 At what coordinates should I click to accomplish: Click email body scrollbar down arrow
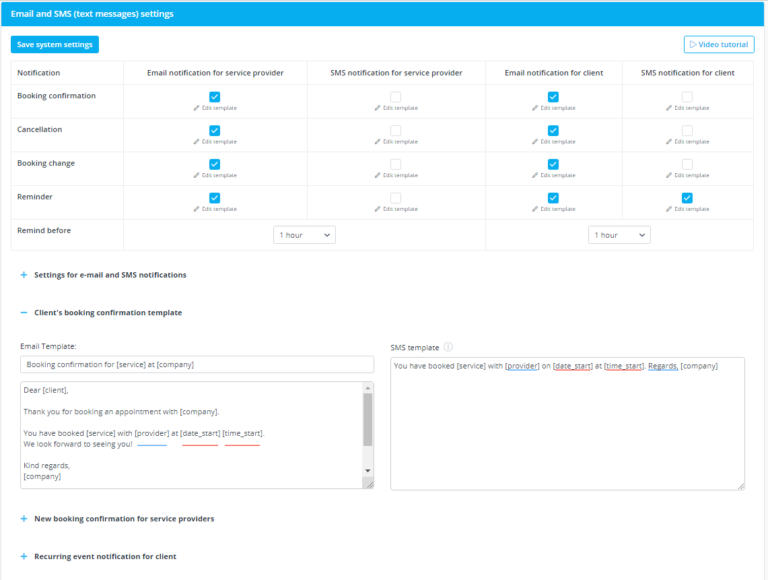367,470
